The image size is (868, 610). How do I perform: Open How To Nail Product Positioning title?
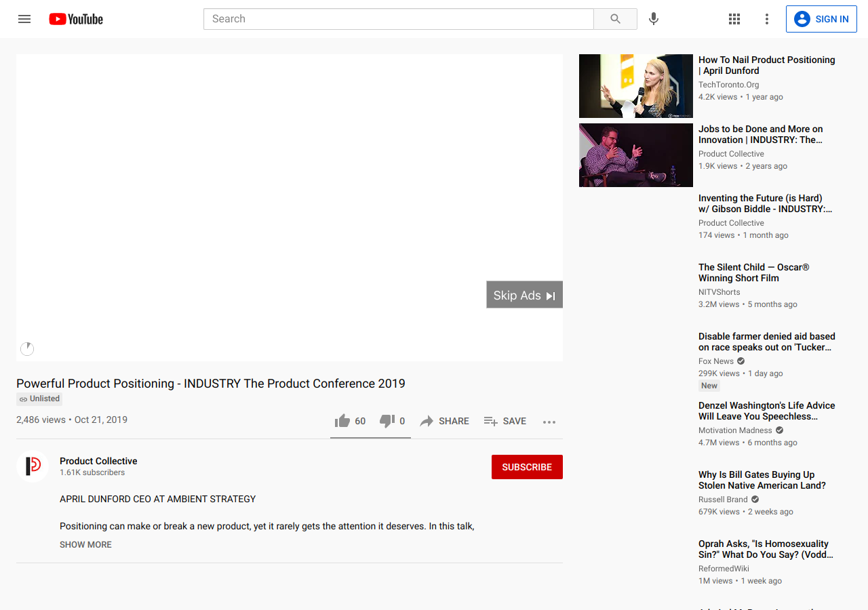click(767, 65)
